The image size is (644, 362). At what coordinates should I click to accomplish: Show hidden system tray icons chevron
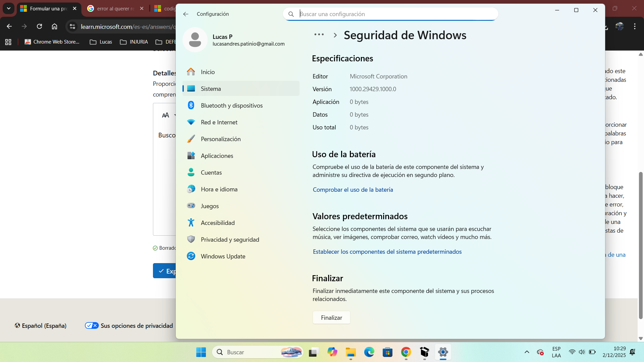point(527,352)
